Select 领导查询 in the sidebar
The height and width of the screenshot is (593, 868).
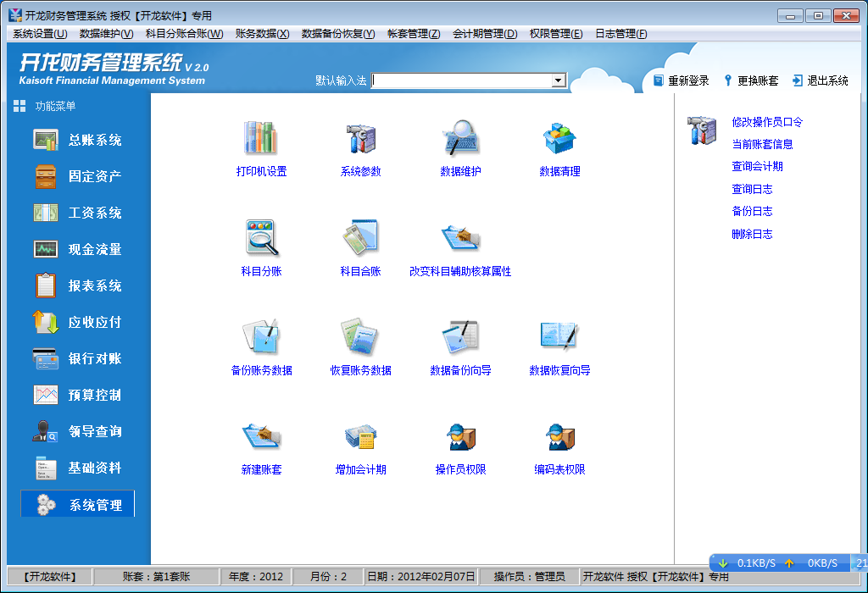click(x=77, y=431)
